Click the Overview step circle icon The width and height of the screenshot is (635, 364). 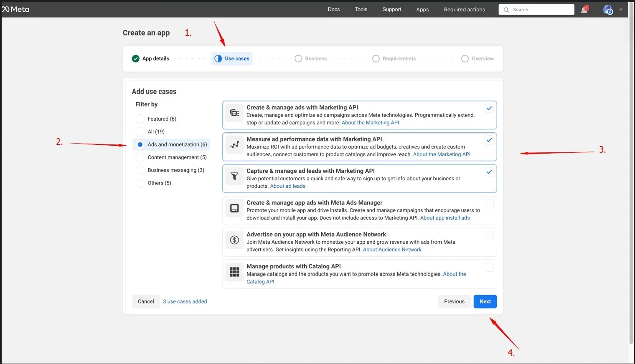pyautogui.click(x=465, y=58)
